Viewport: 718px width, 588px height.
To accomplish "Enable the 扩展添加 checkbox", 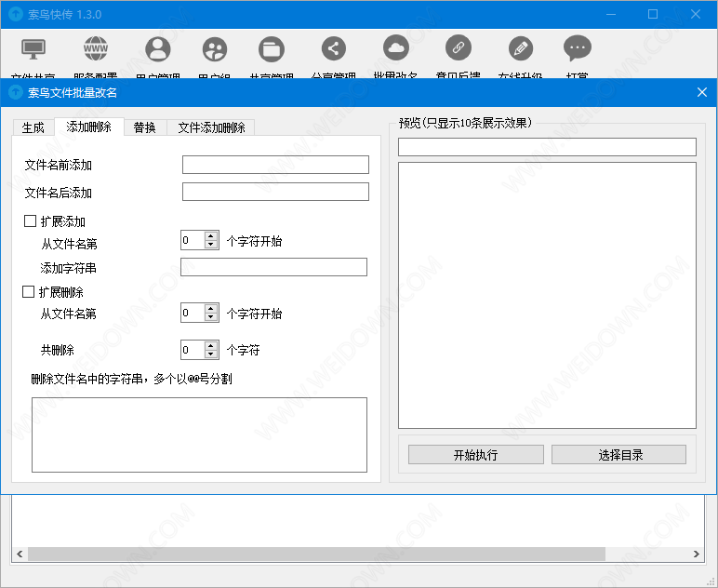I will (30, 221).
